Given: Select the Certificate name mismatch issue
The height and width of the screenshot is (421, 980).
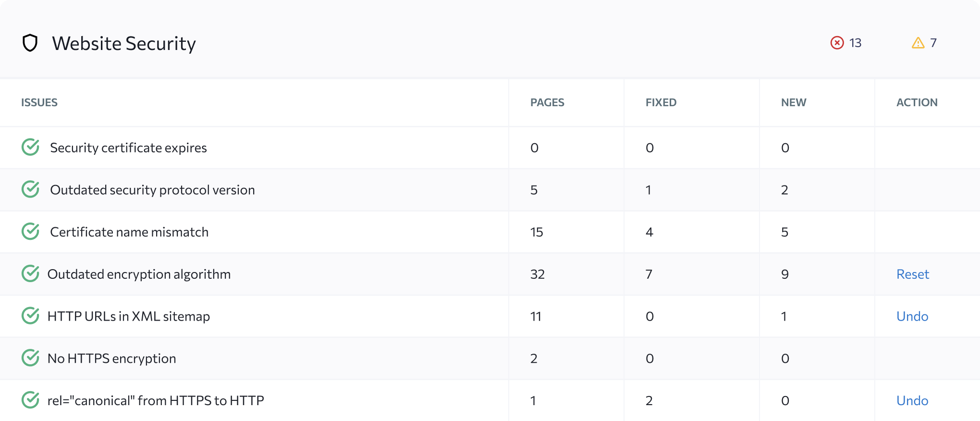Looking at the screenshot, I should click(129, 232).
